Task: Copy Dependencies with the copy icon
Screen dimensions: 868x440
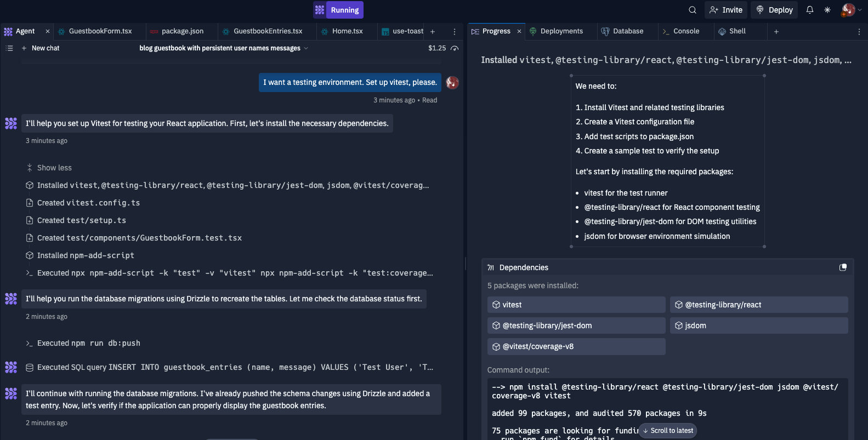Action: [843, 267]
